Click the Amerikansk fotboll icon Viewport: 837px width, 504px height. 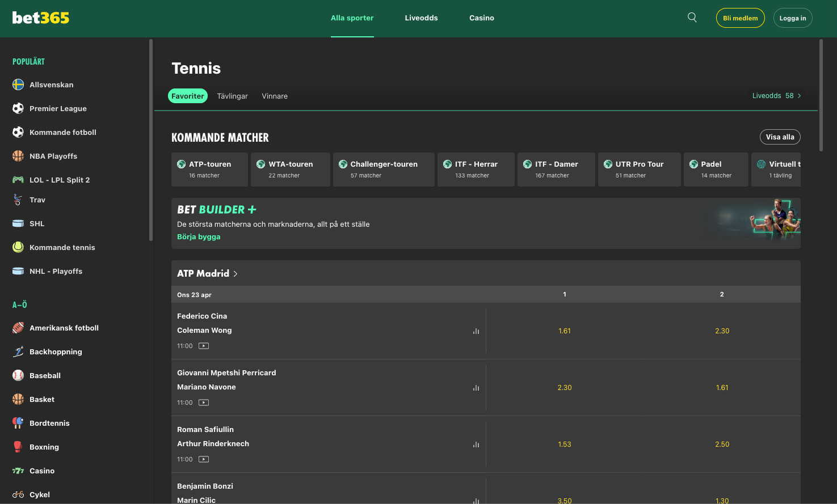(18, 328)
